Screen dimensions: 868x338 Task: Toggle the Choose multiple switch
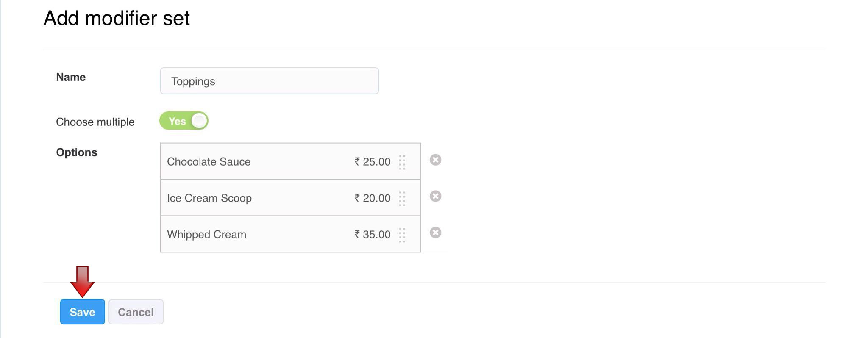click(x=184, y=121)
